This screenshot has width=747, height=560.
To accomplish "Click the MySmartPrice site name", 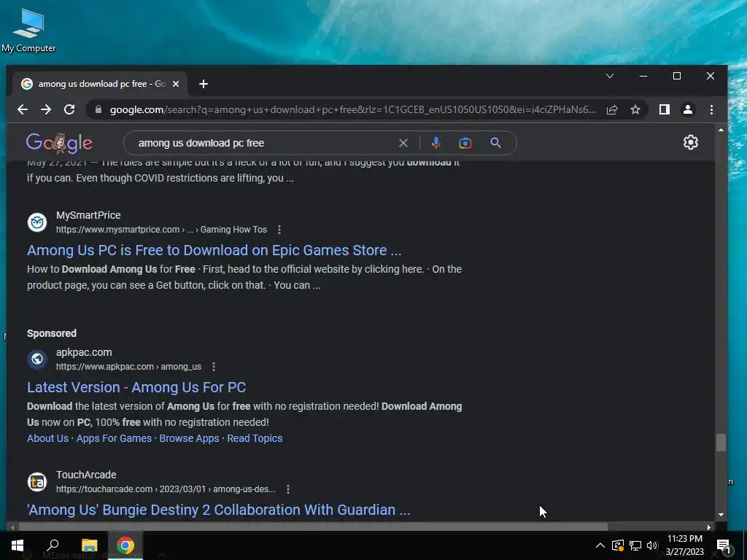I will coord(88,215).
